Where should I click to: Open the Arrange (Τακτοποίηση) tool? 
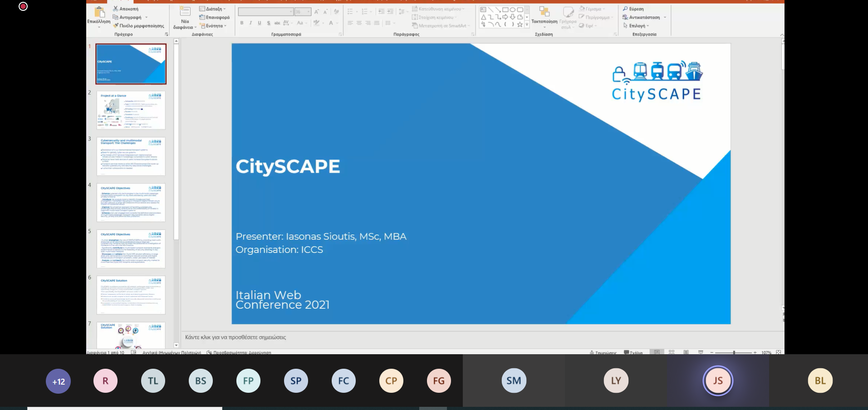click(x=544, y=15)
